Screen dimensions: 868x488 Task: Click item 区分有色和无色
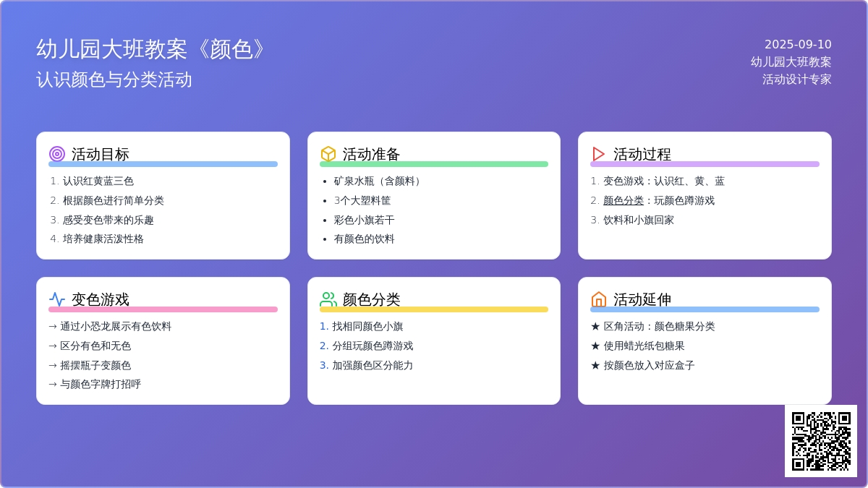click(x=95, y=346)
